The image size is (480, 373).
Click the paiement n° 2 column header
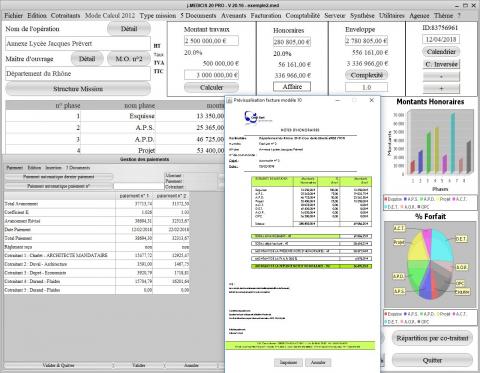(171, 196)
